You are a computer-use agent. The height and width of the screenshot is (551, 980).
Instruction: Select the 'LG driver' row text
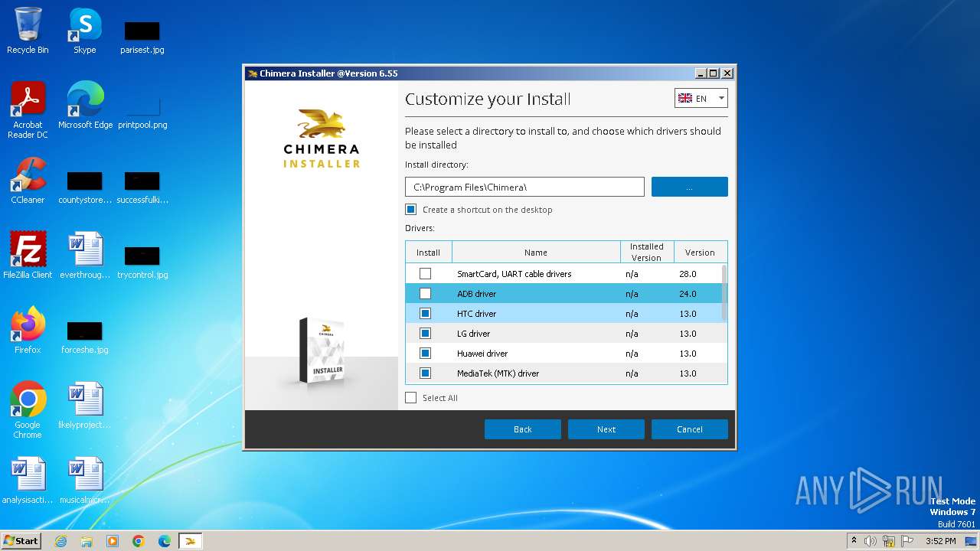point(473,334)
